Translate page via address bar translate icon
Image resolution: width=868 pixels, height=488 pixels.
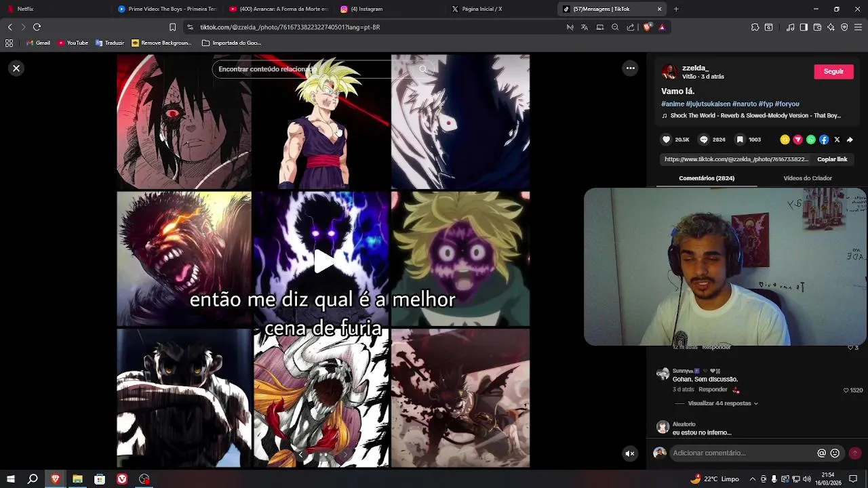click(x=585, y=27)
